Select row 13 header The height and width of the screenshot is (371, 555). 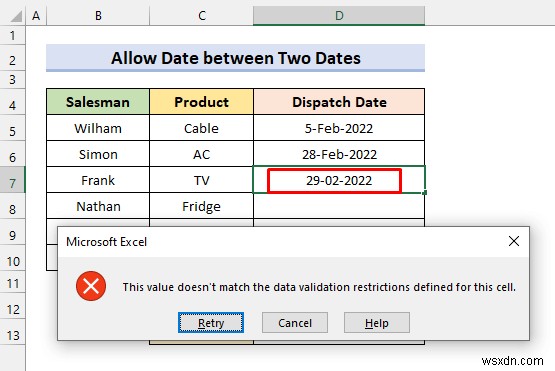point(12,332)
